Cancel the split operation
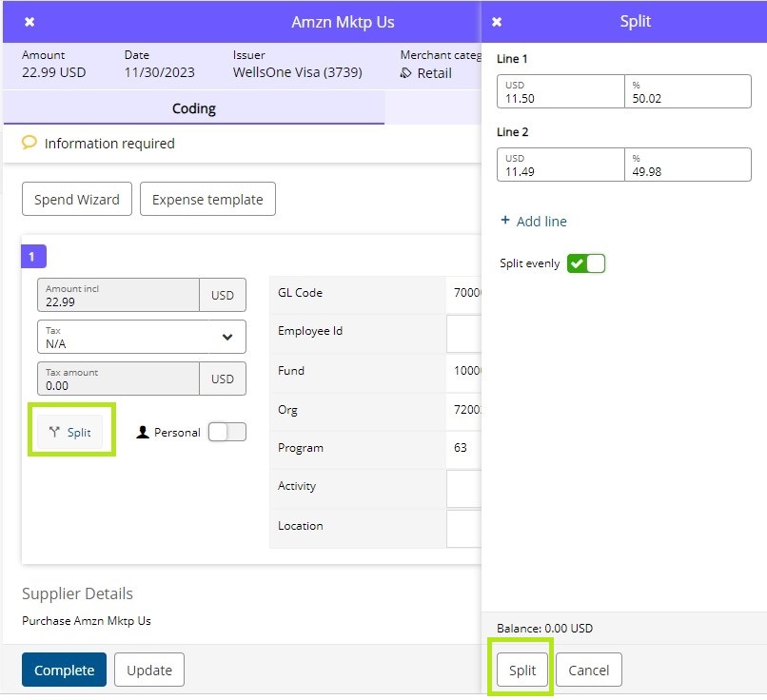The height and width of the screenshot is (700, 767). 588,670
